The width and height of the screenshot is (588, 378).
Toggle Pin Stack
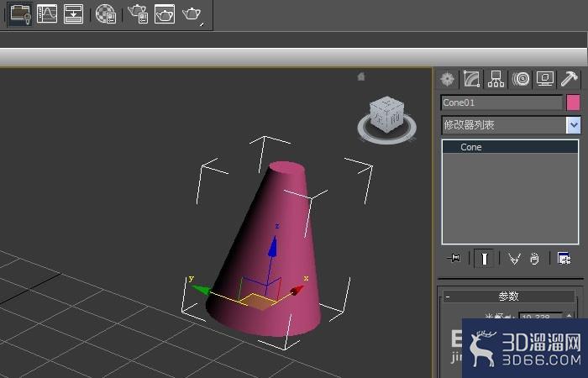click(454, 258)
